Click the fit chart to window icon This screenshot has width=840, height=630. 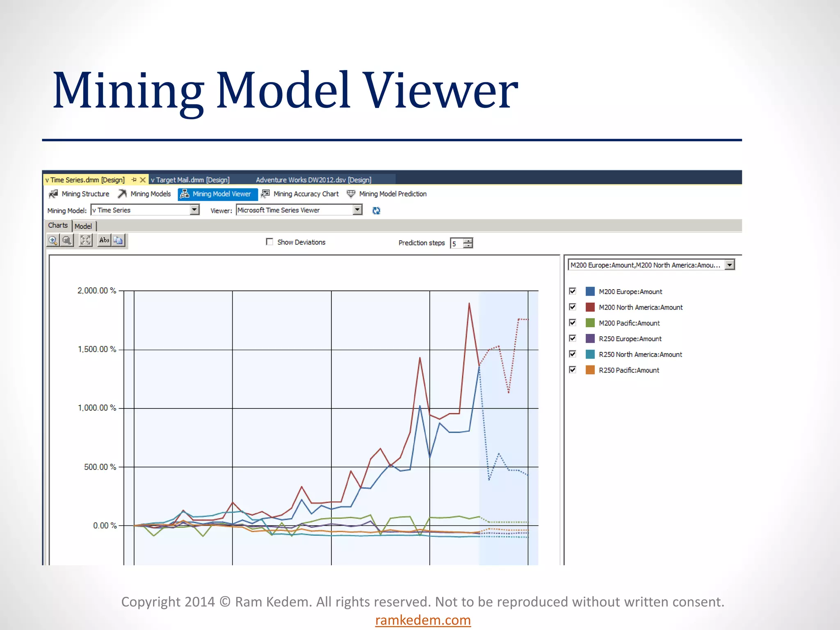coord(85,241)
